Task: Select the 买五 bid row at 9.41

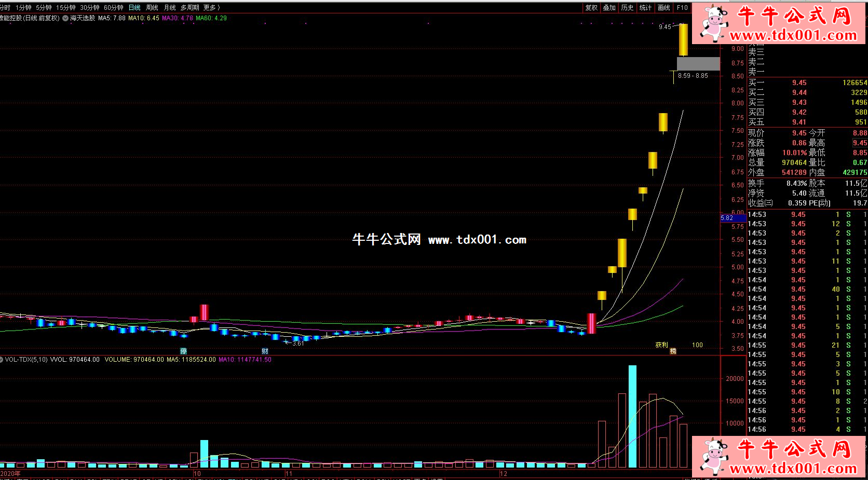Action: click(807, 122)
